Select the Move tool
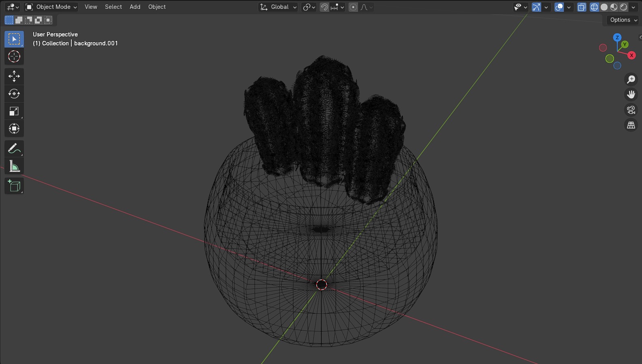 click(14, 76)
